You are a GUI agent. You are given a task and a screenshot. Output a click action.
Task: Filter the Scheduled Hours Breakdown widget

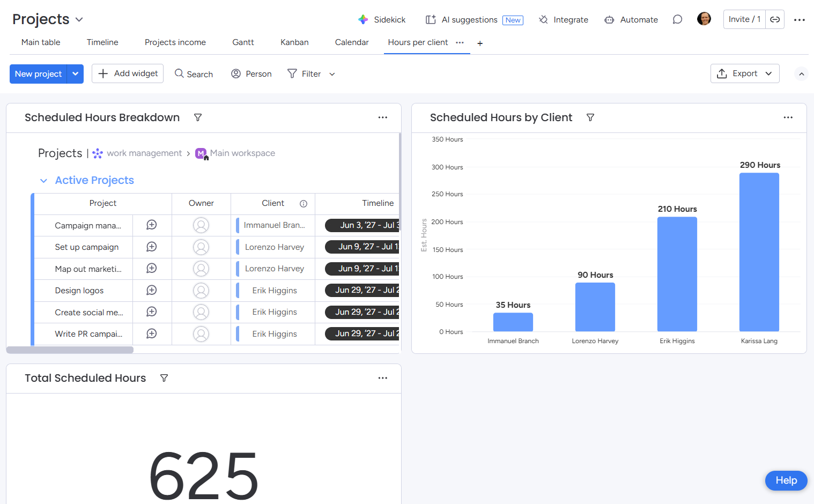[198, 117]
